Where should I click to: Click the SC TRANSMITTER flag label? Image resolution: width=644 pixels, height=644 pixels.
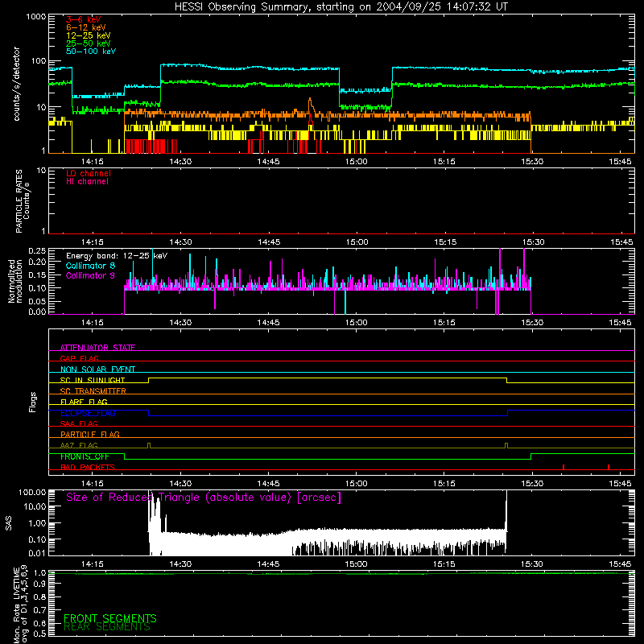[x=93, y=390]
